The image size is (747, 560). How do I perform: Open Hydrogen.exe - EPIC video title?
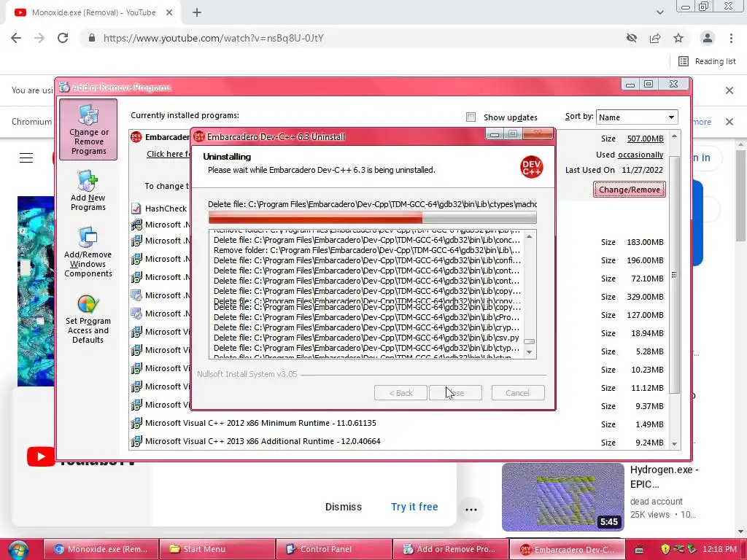[664, 477]
